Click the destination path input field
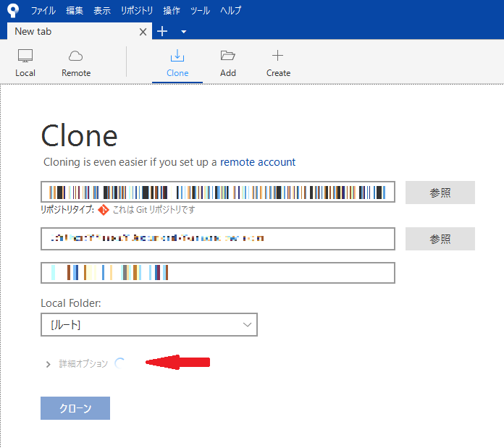The width and height of the screenshot is (504, 448). pos(218,239)
